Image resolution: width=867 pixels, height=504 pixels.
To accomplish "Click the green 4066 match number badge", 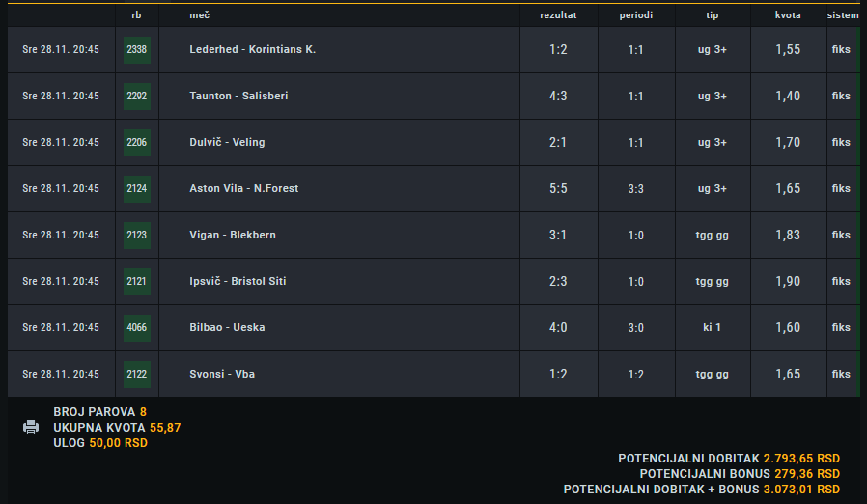I will (x=136, y=327).
